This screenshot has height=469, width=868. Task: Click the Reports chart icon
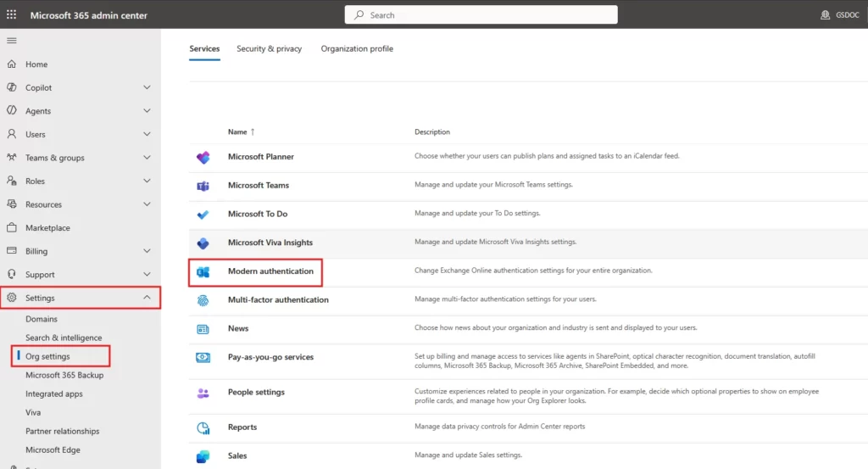203,428
